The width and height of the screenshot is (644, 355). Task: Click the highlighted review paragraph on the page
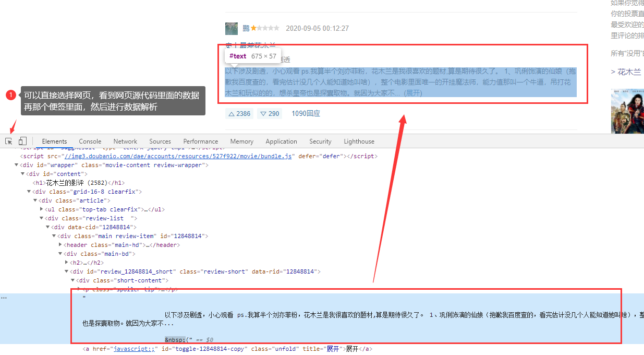tap(400, 82)
